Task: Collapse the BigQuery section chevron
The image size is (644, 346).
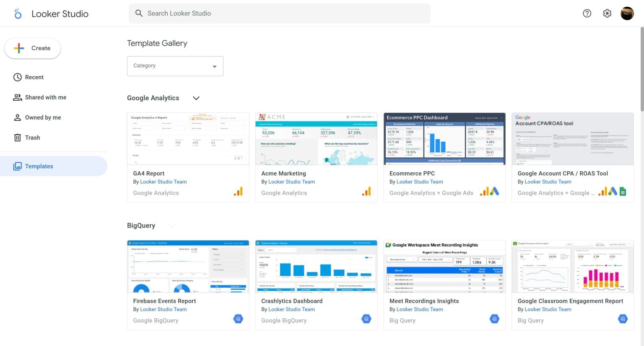Action: (172, 226)
